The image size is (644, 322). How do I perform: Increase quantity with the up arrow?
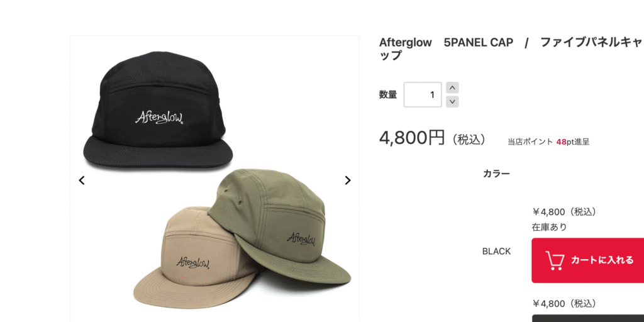point(452,87)
